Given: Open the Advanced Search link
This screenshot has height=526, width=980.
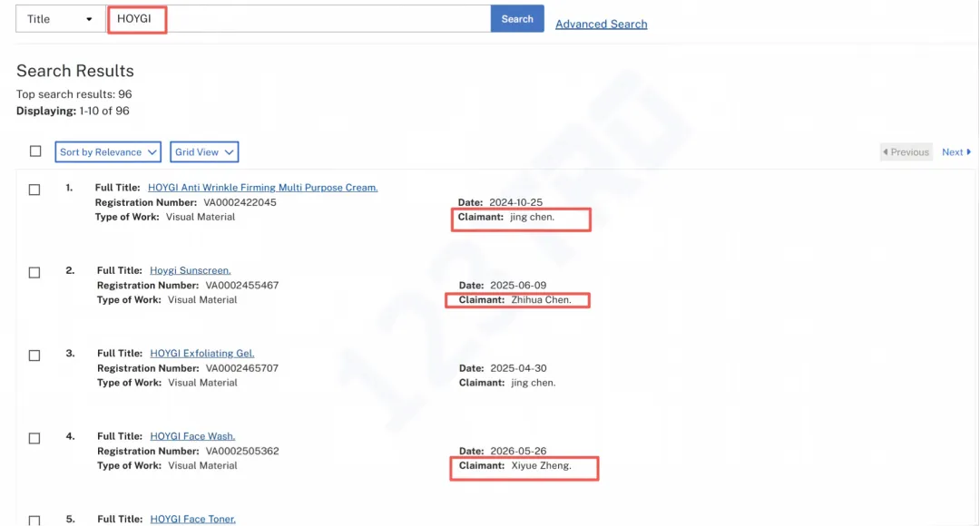Looking at the screenshot, I should pos(602,24).
